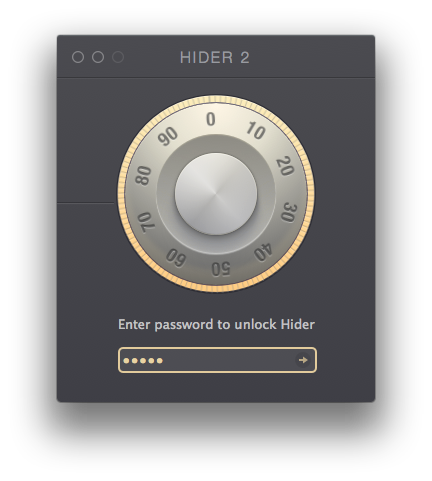Click the number 50 on the safe dial
Screen dimensions: 432x481
pos(221,269)
